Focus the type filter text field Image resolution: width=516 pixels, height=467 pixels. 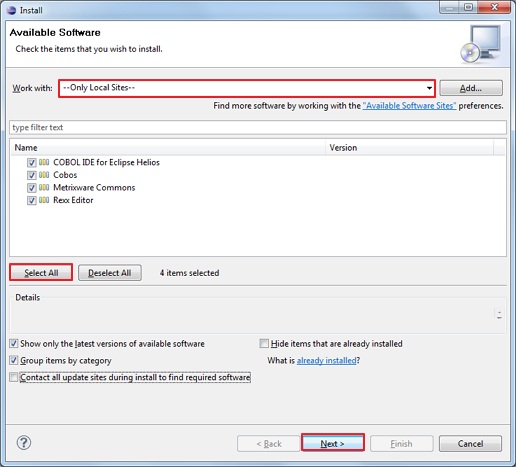click(x=258, y=128)
